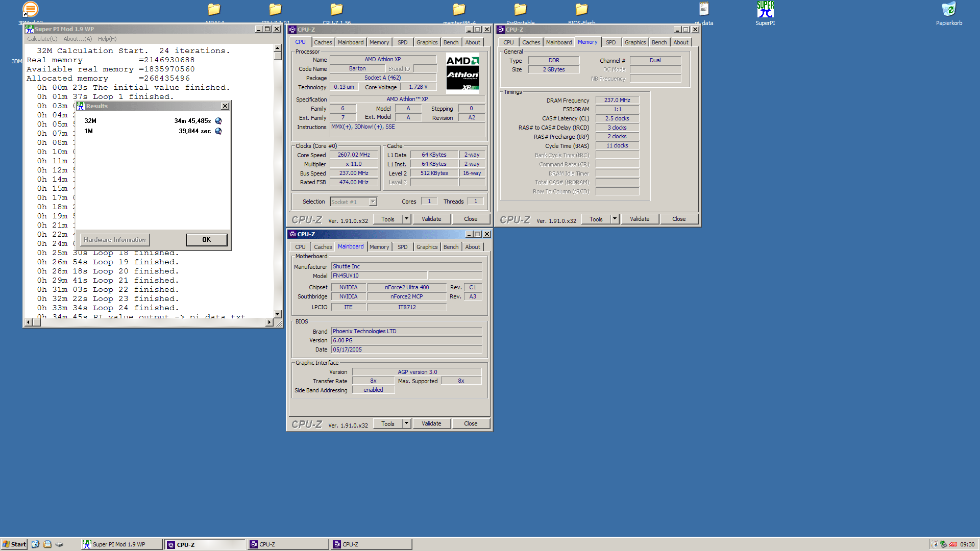
Task: Click the CAS# Latency 2.5 clocks value
Action: [x=617, y=118]
